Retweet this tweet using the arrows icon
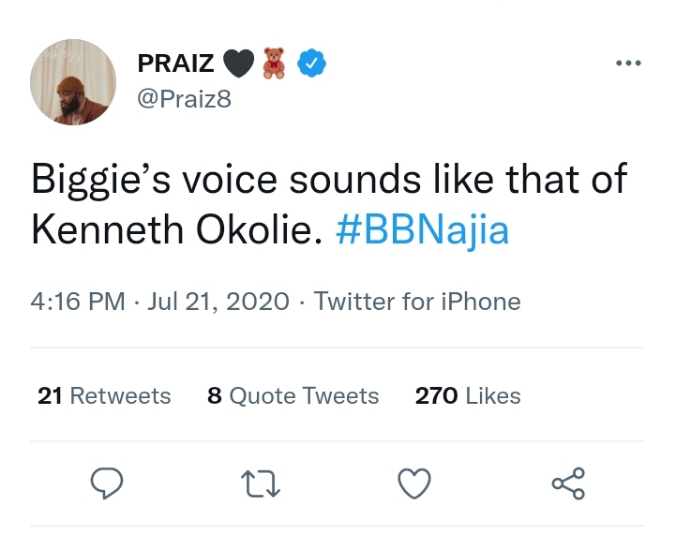The height and width of the screenshot is (533, 675). click(x=261, y=485)
